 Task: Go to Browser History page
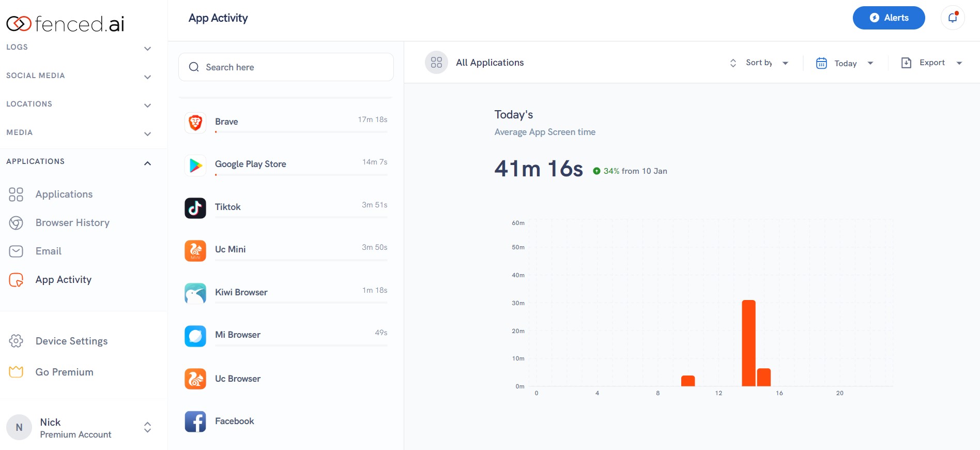pyautogui.click(x=72, y=223)
